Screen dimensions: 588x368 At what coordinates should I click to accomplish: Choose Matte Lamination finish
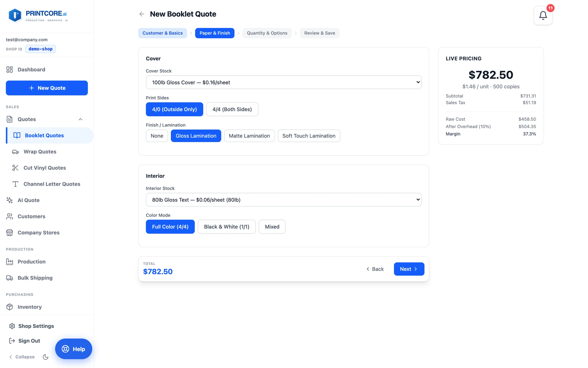249,136
